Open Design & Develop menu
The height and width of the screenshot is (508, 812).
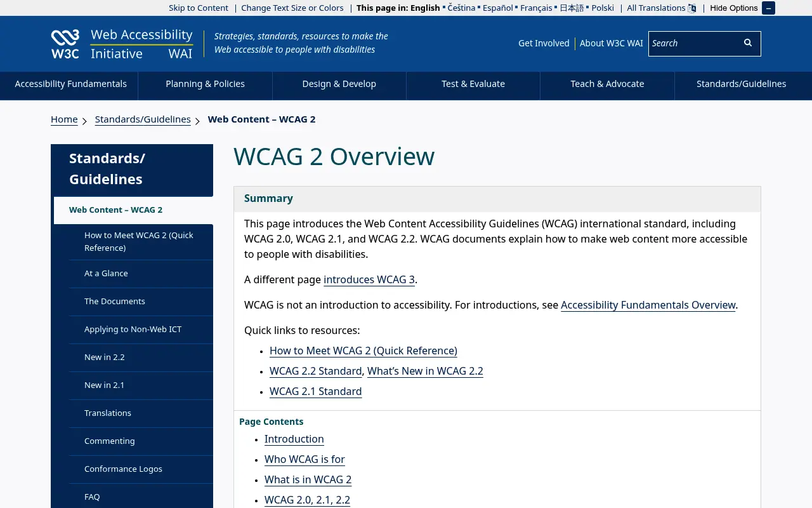(339, 84)
